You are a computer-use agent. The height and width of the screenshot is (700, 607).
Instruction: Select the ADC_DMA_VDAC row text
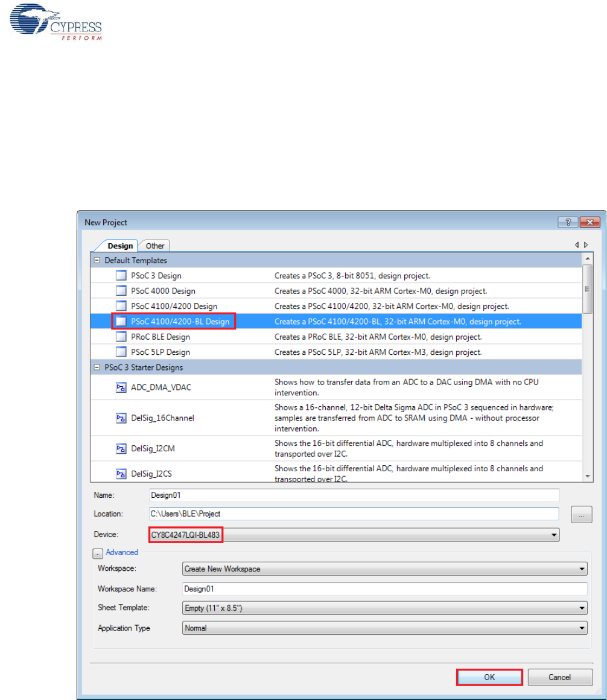pyautogui.click(x=161, y=387)
